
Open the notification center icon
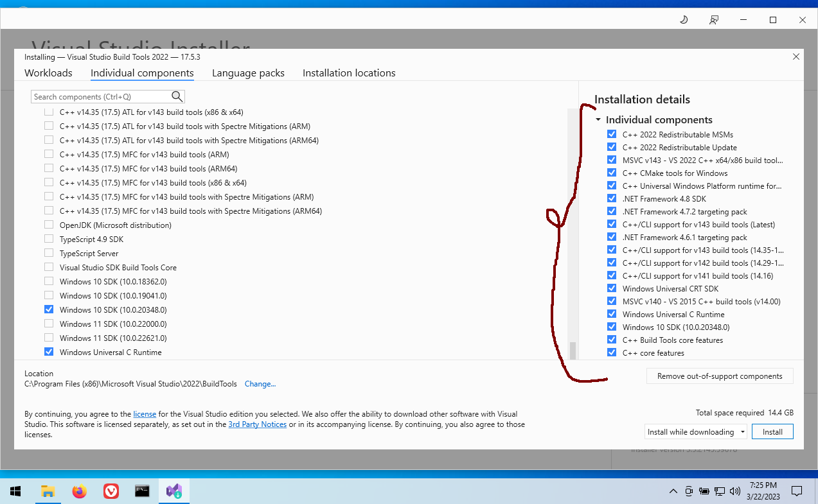[797, 491]
